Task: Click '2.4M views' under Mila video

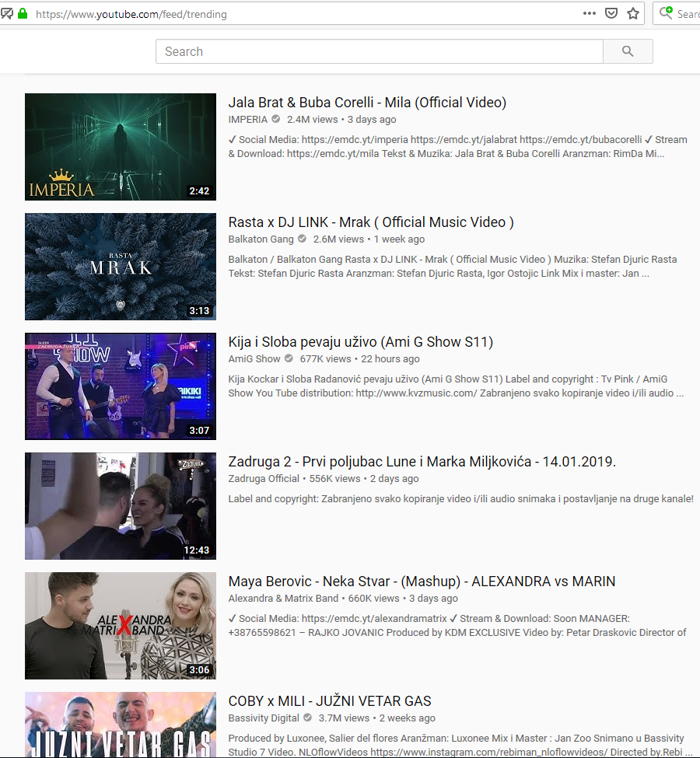Action: [312, 120]
